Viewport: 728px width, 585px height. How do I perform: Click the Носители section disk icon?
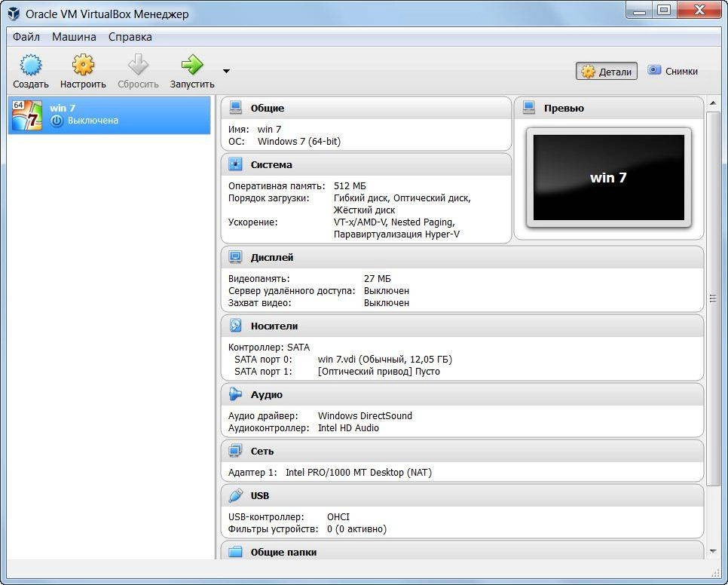(236, 326)
